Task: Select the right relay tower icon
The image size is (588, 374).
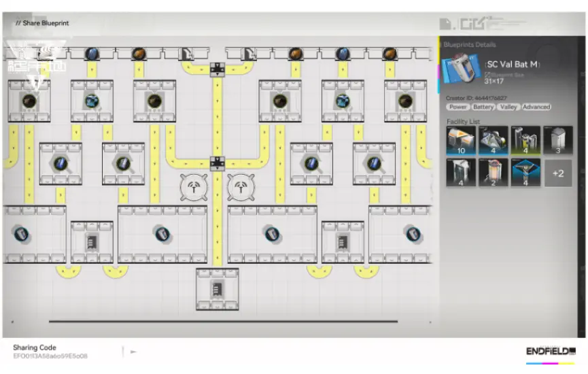Action: click(240, 186)
